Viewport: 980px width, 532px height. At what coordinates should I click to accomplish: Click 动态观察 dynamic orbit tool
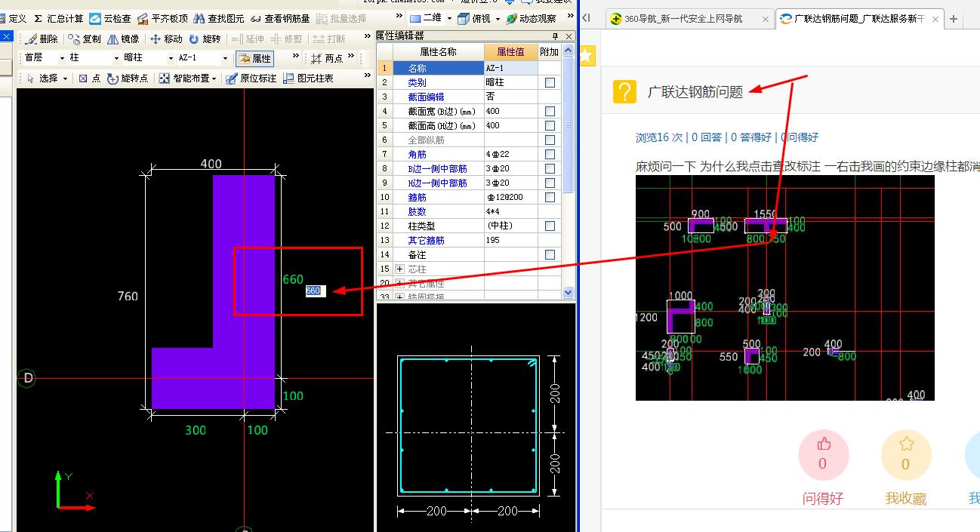click(531, 18)
